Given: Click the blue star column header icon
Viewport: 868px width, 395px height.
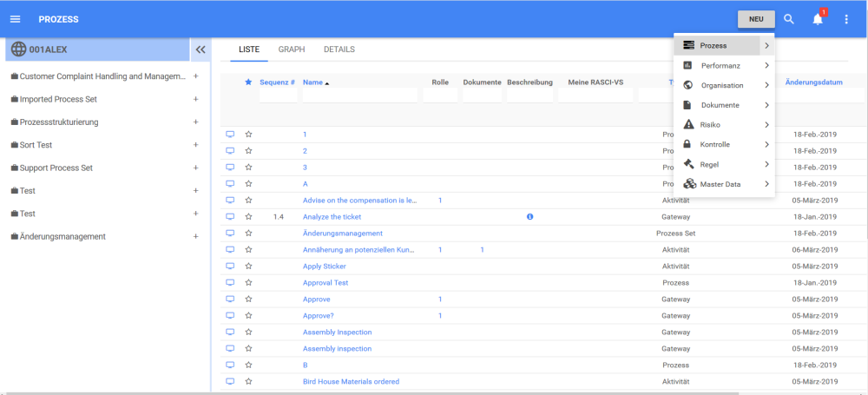Looking at the screenshot, I should 248,82.
